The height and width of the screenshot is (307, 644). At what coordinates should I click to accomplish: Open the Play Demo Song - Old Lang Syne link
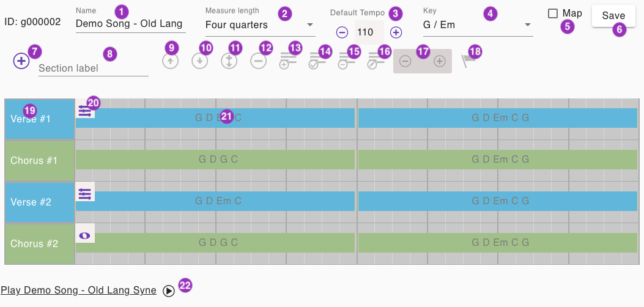point(78,290)
